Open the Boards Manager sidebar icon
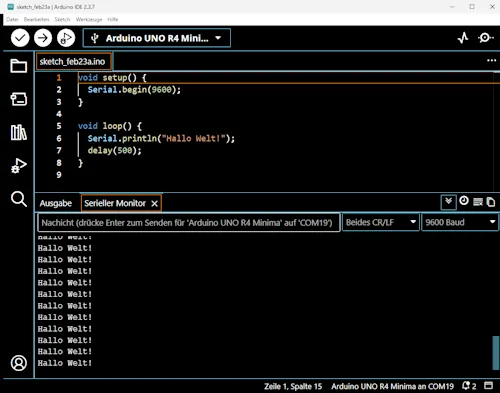 19,99
